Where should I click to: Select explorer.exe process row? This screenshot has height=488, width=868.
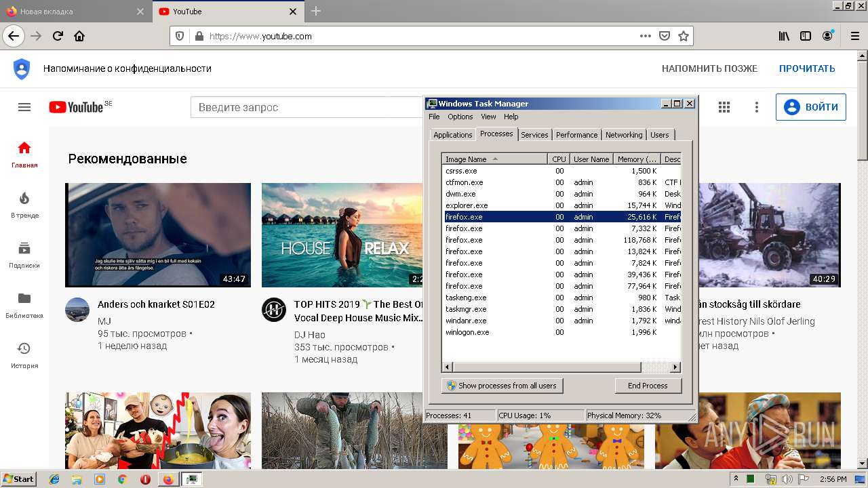[x=561, y=205]
